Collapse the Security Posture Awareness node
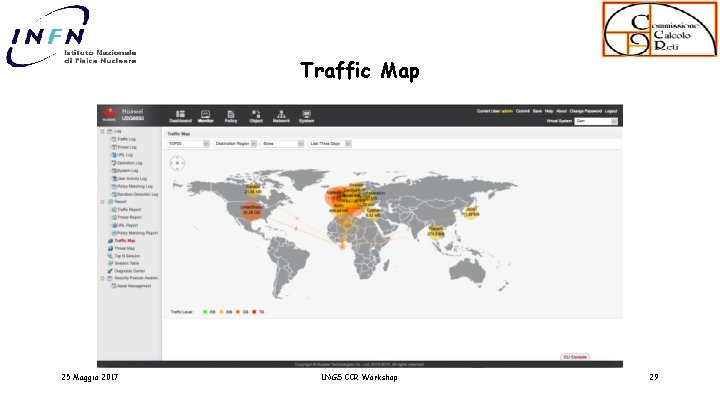Image resolution: width=720 pixels, height=405 pixels. (x=102, y=278)
